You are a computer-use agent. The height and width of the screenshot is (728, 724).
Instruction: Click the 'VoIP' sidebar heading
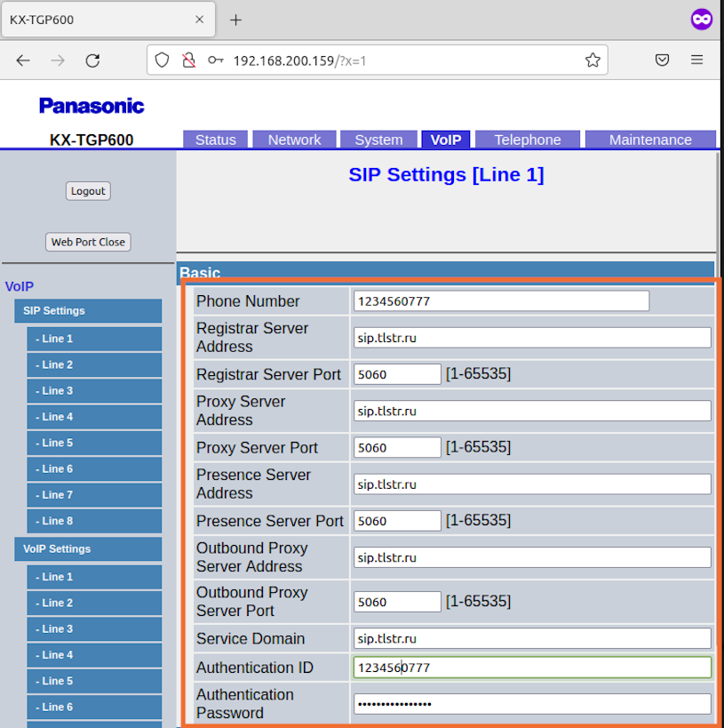[20, 286]
